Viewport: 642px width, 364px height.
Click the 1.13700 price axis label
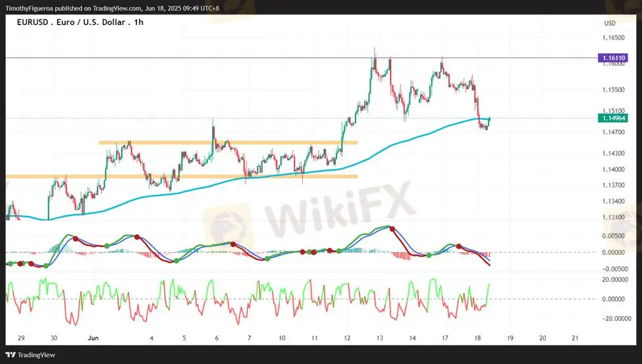(613, 185)
